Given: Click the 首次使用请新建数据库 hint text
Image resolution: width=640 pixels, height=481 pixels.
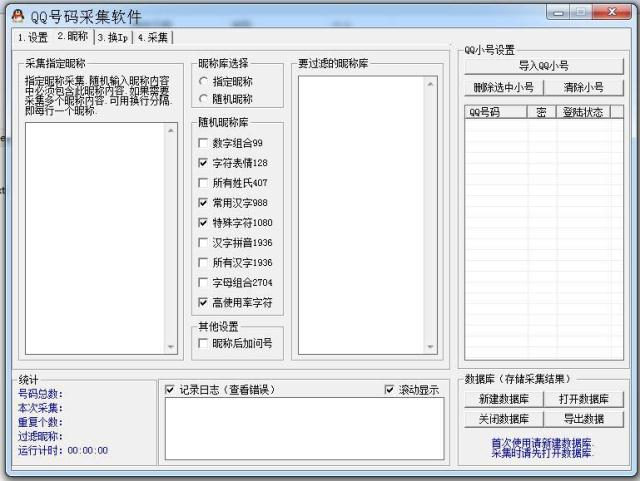Looking at the screenshot, I should [542, 443].
